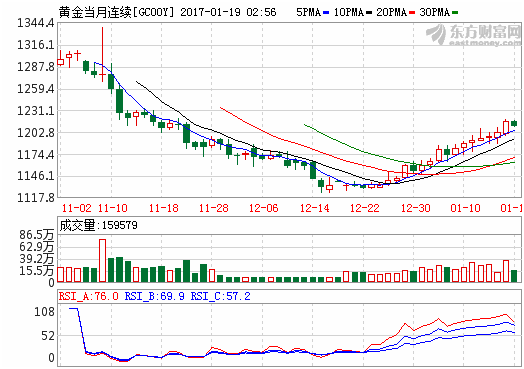This screenshot has width=524, height=369.
Task: Click the long upper-wick candlestick near 11-10
Action: point(103,54)
